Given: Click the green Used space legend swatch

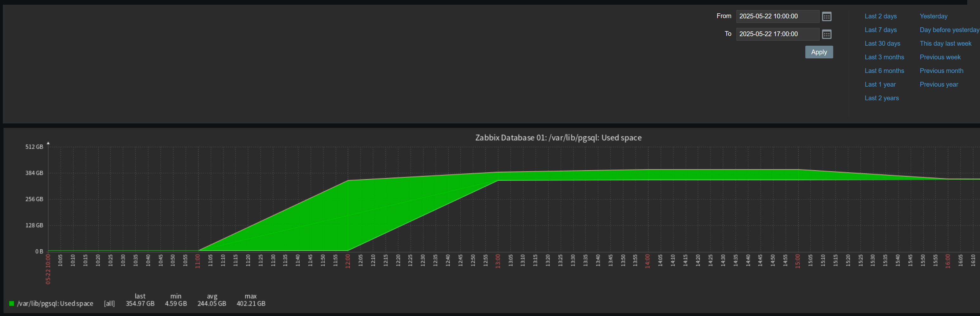Looking at the screenshot, I should [11, 303].
